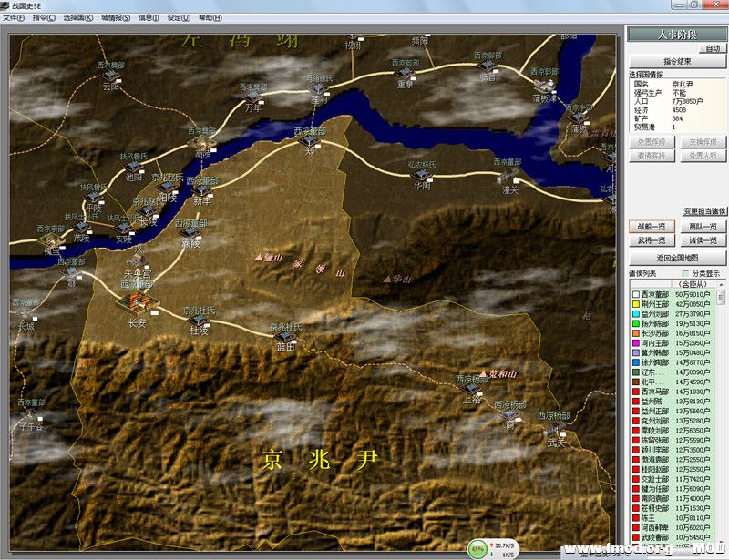Select the 万年 city icon

252,95
